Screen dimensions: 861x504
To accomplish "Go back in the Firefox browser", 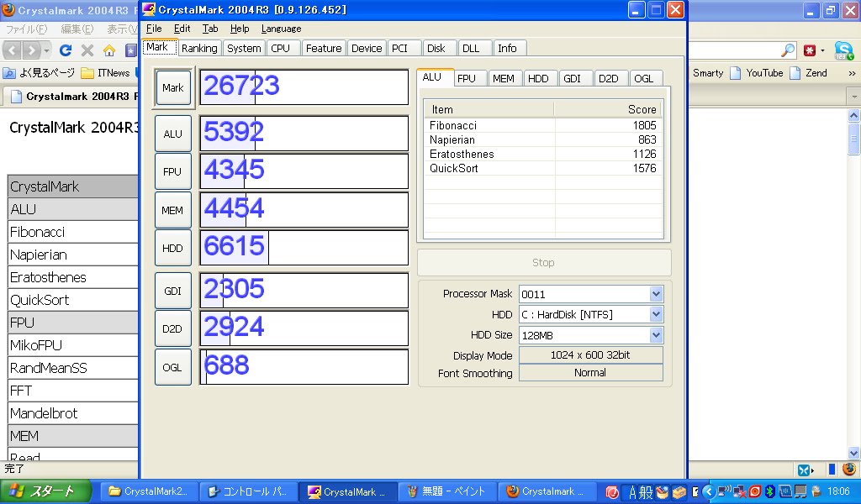I will pyautogui.click(x=12, y=51).
